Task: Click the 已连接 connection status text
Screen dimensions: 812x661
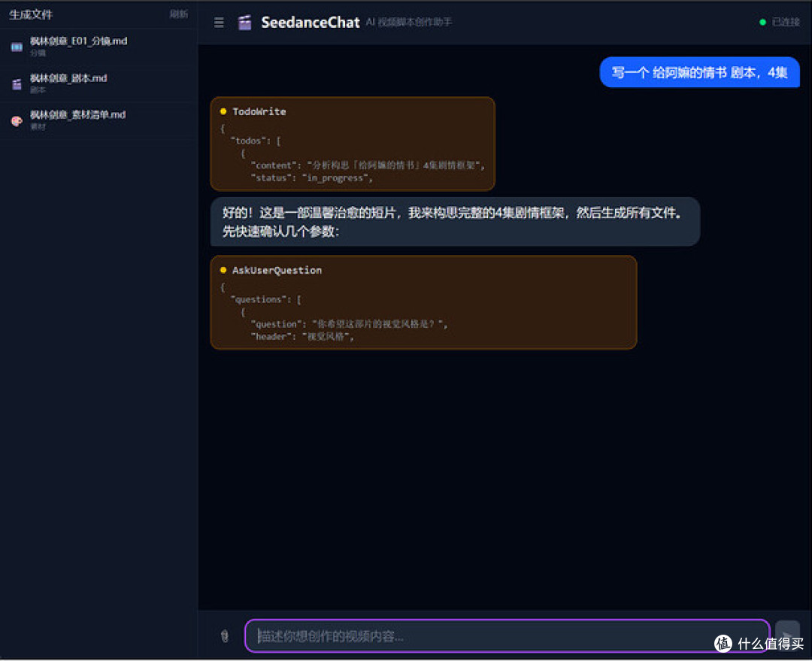Action: tap(786, 23)
